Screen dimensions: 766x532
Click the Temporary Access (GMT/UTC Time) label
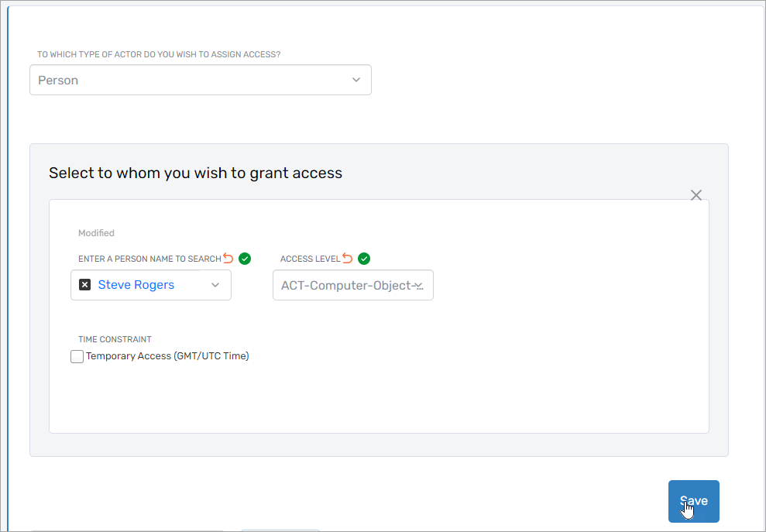point(167,356)
